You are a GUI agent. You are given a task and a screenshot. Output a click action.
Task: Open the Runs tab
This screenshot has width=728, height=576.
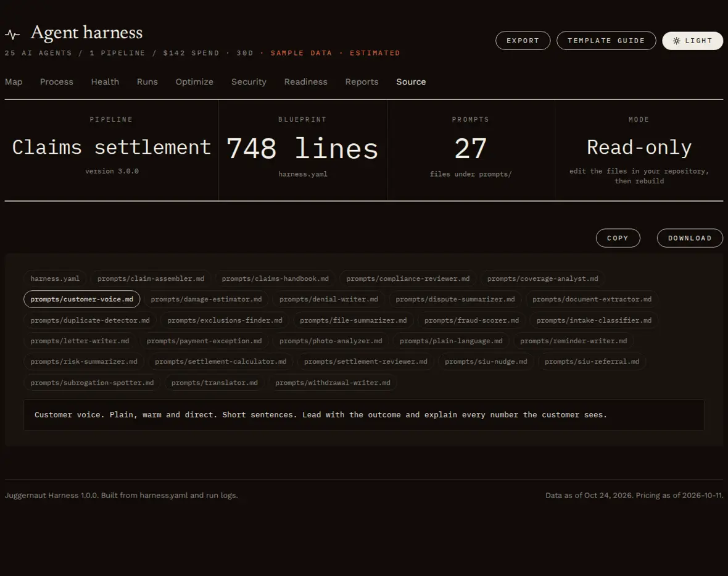tap(147, 81)
